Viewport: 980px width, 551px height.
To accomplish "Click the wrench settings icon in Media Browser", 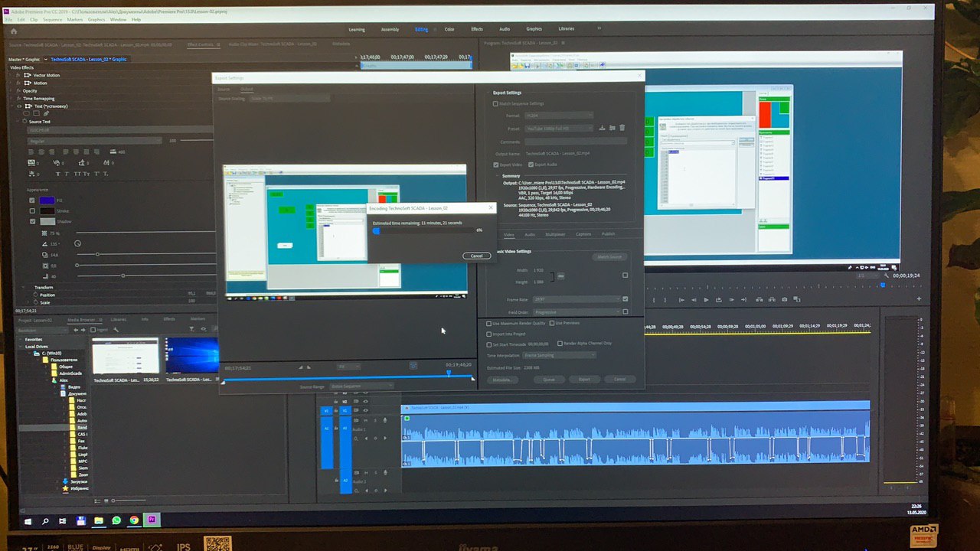I will point(116,329).
